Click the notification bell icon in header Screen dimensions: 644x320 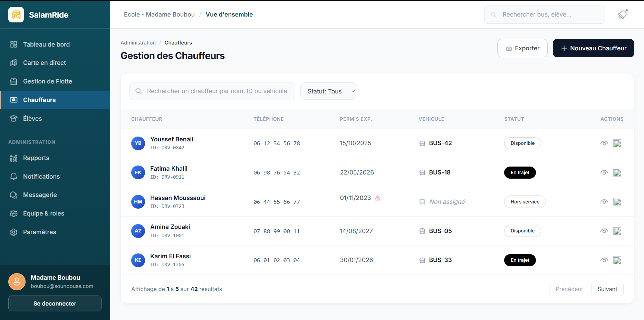click(x=622, y=15)
